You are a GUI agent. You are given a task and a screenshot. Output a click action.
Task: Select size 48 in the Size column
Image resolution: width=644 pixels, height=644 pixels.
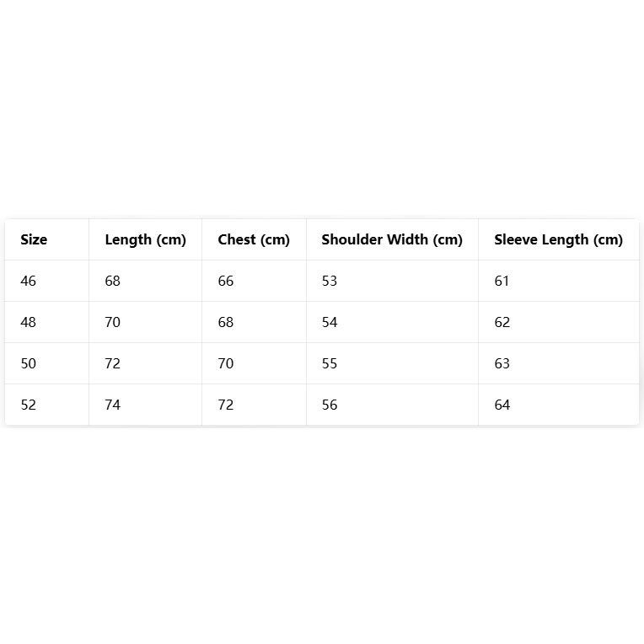coord(29,322)
